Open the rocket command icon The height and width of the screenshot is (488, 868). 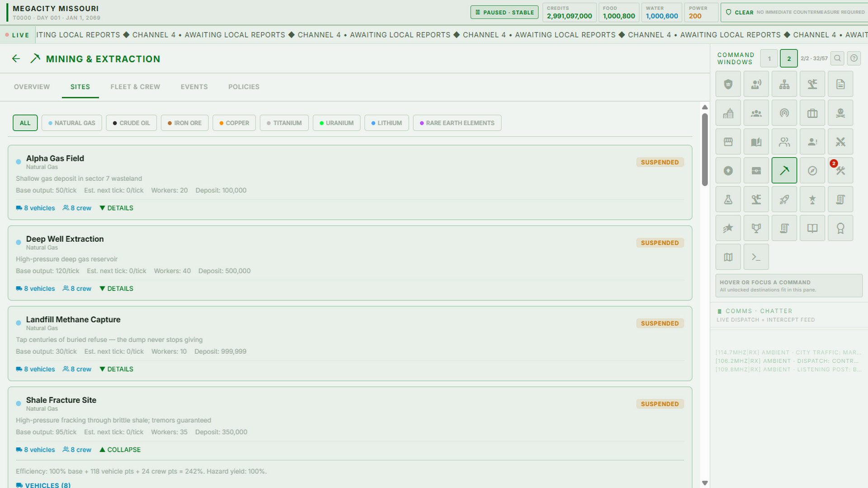click(784, 199)
